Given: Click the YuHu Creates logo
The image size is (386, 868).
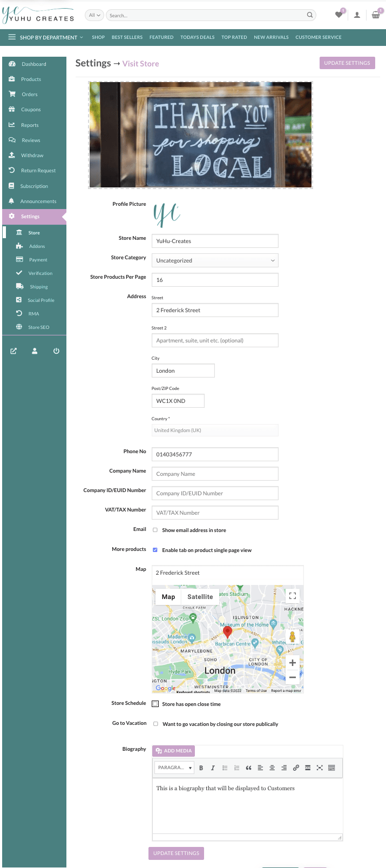Looking at the screenshot, I should pos(38,15).
